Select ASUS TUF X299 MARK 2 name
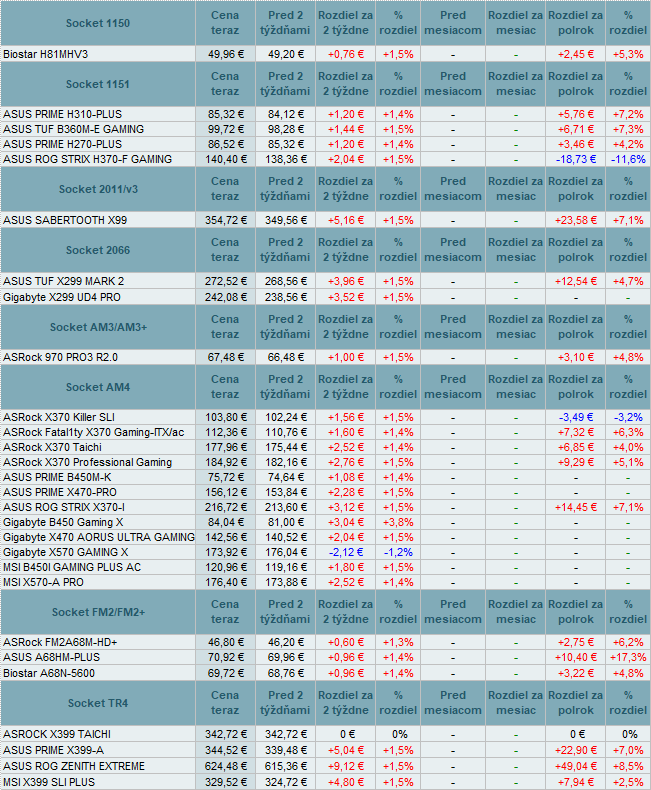The width and height of the screenshot is (651, 790). [x=63, y=281]
